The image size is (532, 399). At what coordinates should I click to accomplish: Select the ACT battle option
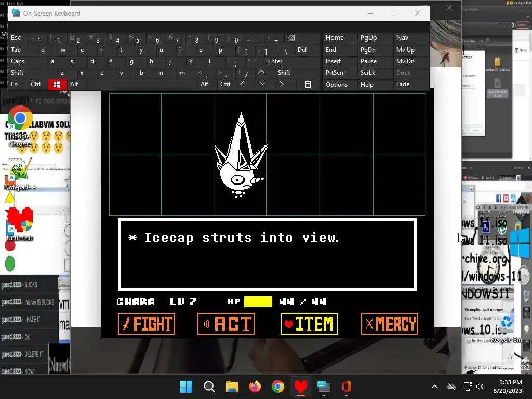tap(226, 324)
